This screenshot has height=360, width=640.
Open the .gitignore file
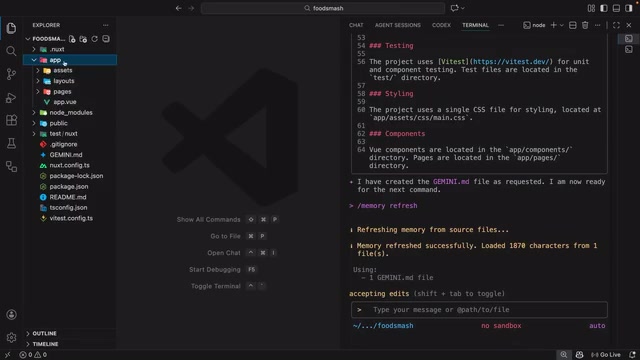coord(70,144)
